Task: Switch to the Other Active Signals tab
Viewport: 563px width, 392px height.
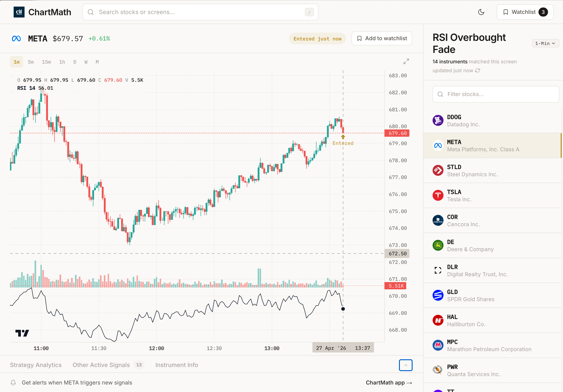Action: coord(101,365)
